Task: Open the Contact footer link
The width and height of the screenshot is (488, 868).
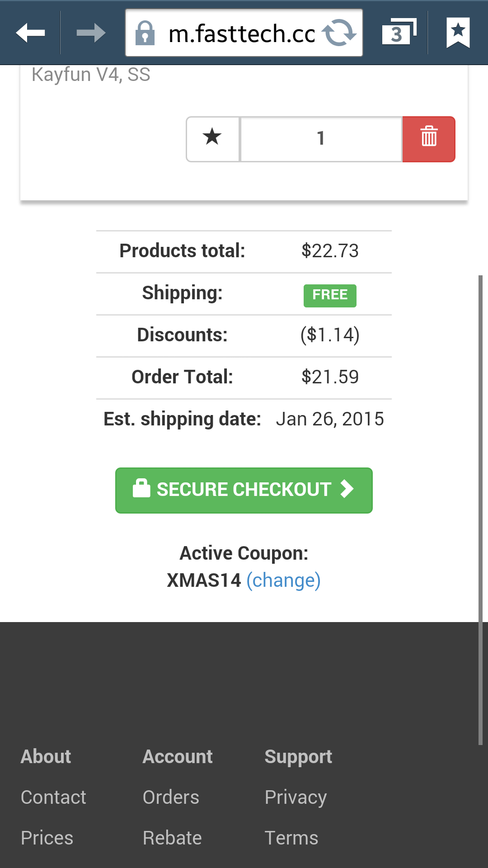Action: [x=53, y=797]
